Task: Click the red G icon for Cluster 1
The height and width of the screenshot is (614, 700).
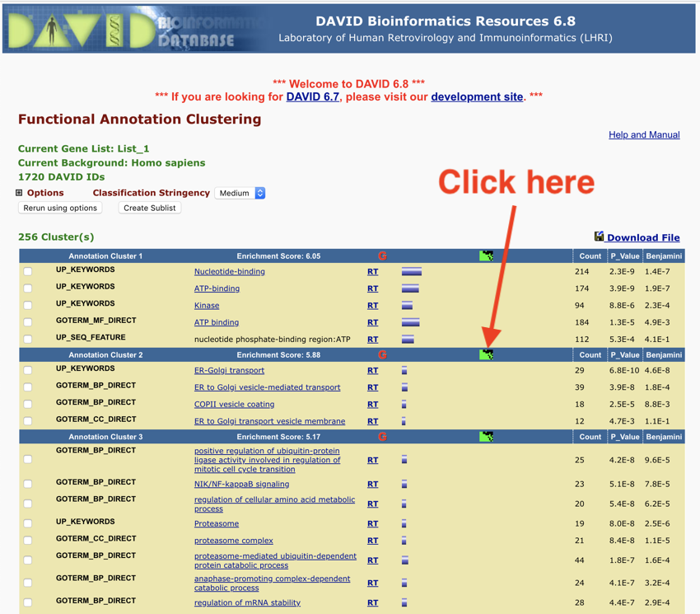Action: tap(382, 255)
